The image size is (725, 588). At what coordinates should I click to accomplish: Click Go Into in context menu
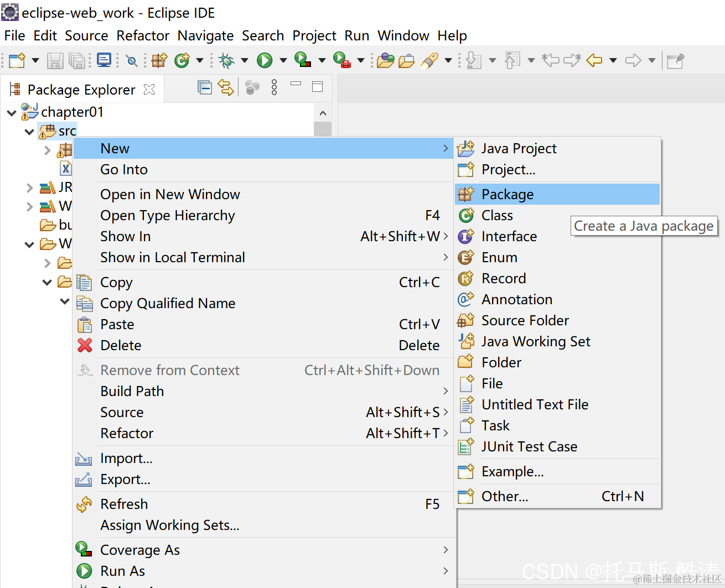point(263,169)
